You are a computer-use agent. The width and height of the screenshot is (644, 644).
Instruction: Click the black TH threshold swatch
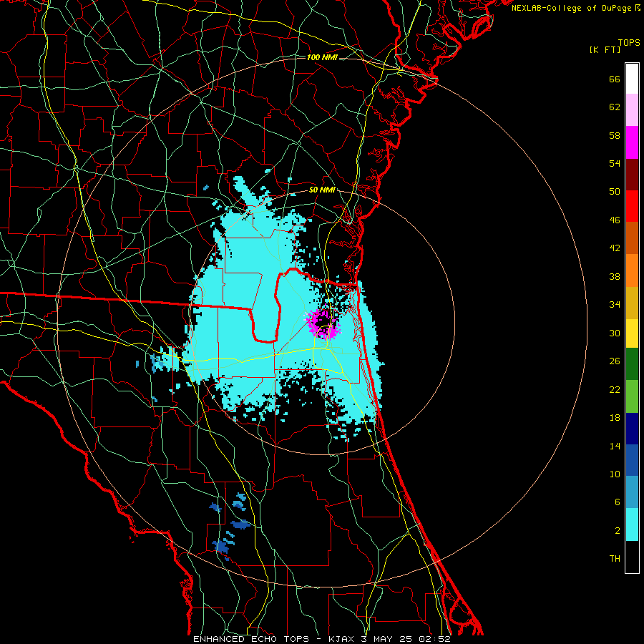(632, 557)
